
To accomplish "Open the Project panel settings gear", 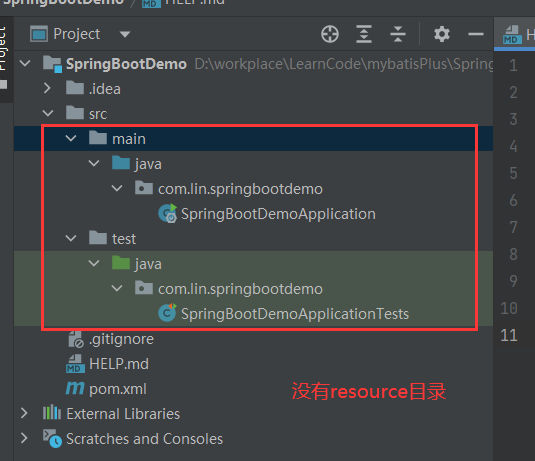I will (442, 34).
